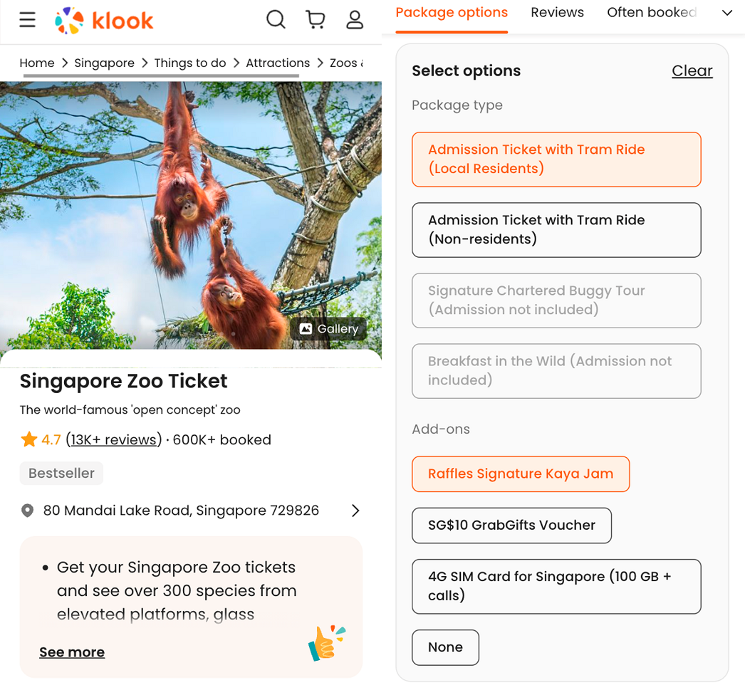This screenshot has height=700, width=745.
Task: Select SG$10 GrabGifts Voucher add-on
Action: 511,526
